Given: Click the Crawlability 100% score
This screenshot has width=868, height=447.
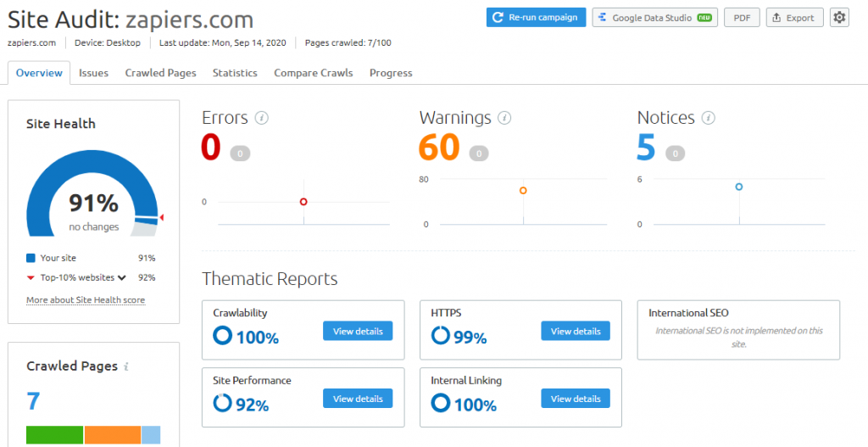Looking at the screenshot, I should [x=258, y=338].
